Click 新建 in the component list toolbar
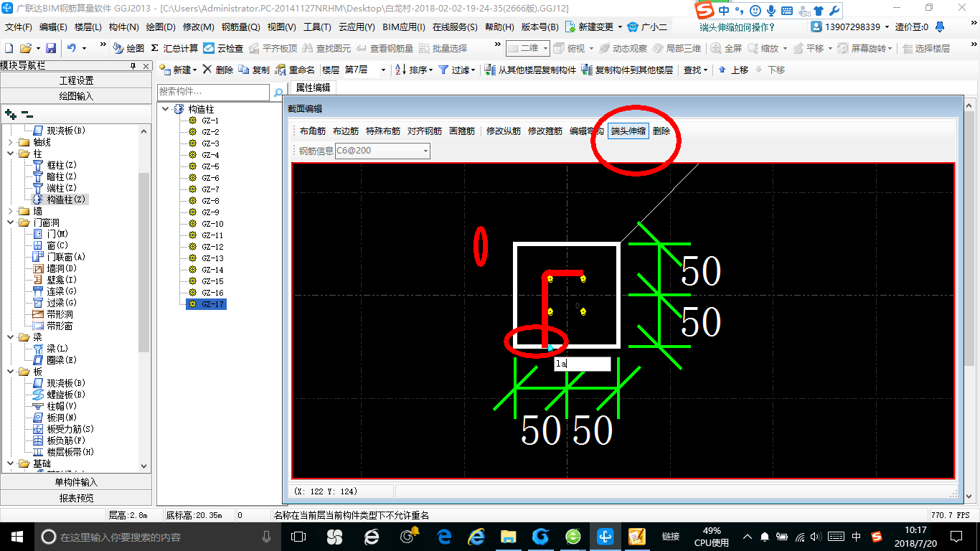 (x=177, y=70)
